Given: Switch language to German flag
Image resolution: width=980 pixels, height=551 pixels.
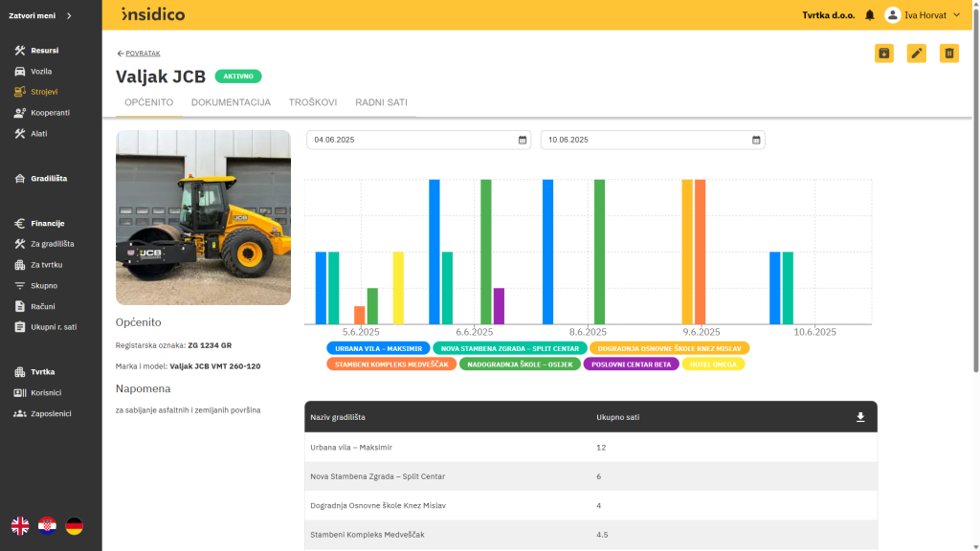Looking at the screenshot, I should tap(74, 525).
